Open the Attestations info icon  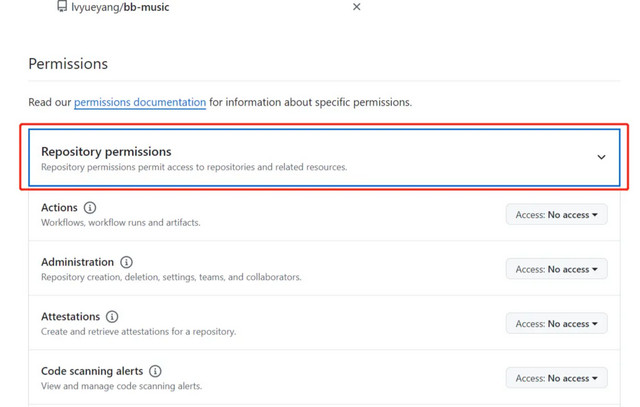click(112, 317)
